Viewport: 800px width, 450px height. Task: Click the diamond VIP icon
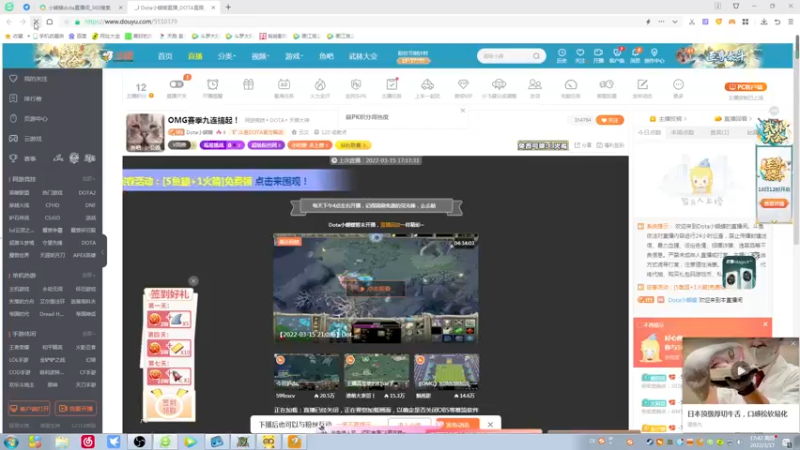click(463, 85)
